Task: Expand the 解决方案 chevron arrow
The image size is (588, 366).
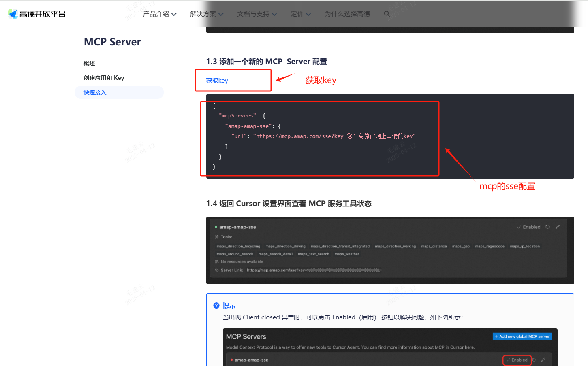Action: (221, 14)
